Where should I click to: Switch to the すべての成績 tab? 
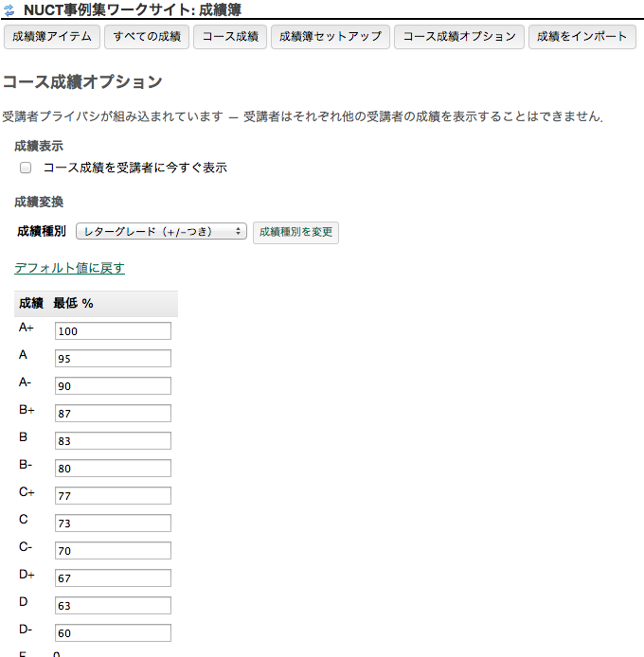click(147, 37)
